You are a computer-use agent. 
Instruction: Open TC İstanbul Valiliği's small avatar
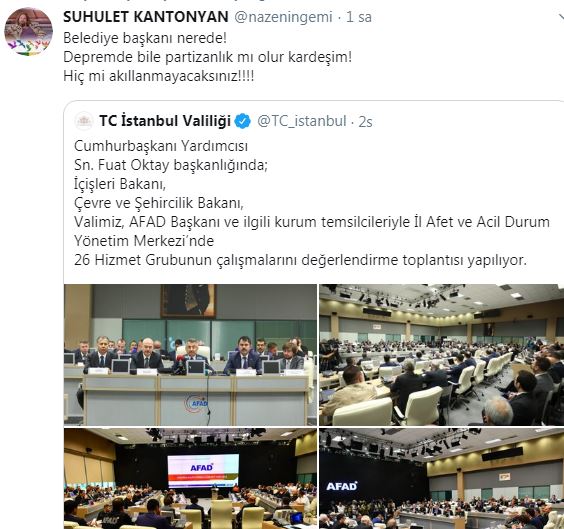[x=84, y=121]
